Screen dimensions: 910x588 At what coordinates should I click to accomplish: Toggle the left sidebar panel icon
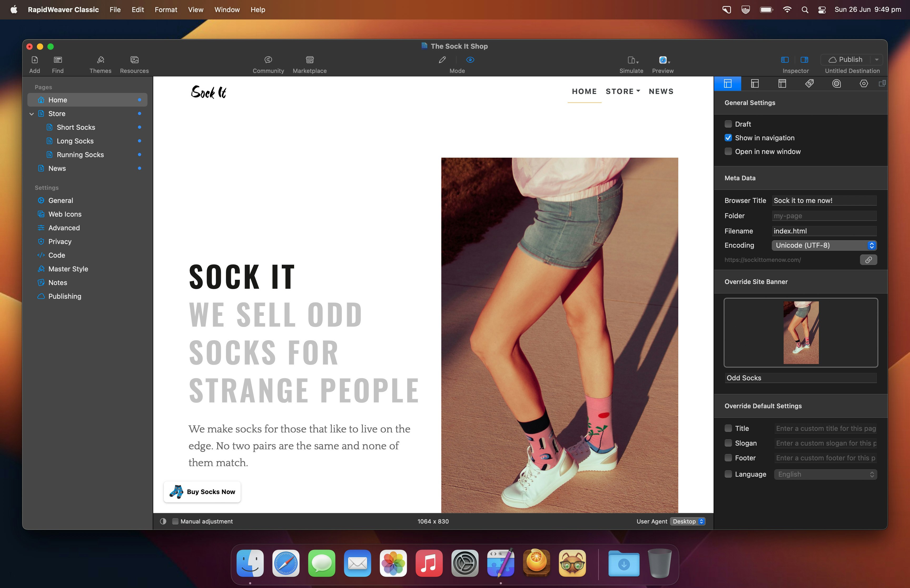pyautogui.click(x=785, y=60)
